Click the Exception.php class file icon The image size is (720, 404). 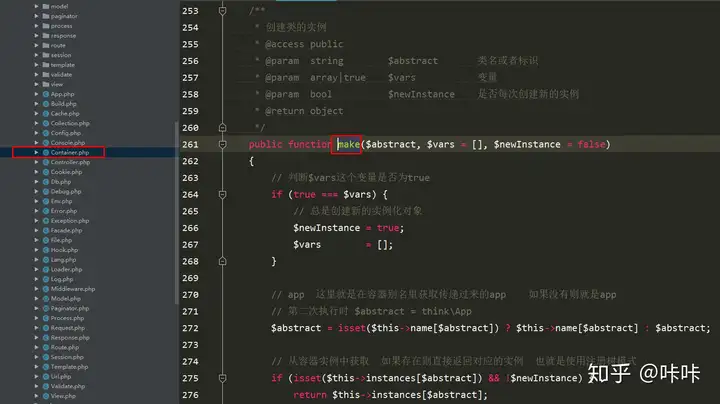46,220
